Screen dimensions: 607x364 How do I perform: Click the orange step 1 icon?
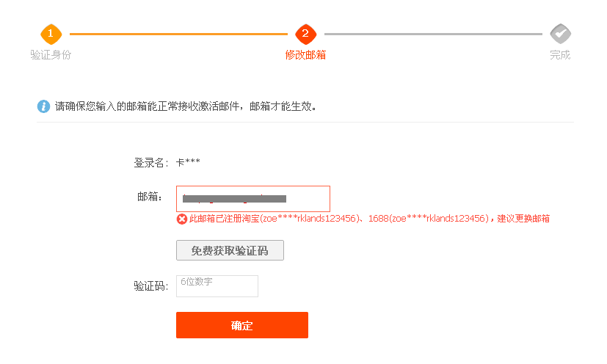pyautogui.click(x=51, y=34)
